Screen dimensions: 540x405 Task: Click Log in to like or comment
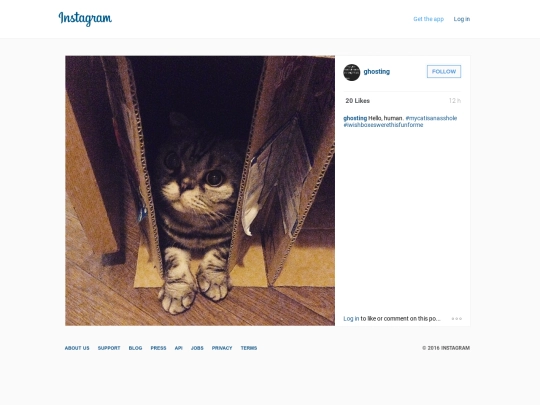pyautogui.click(x=351, y=319)
